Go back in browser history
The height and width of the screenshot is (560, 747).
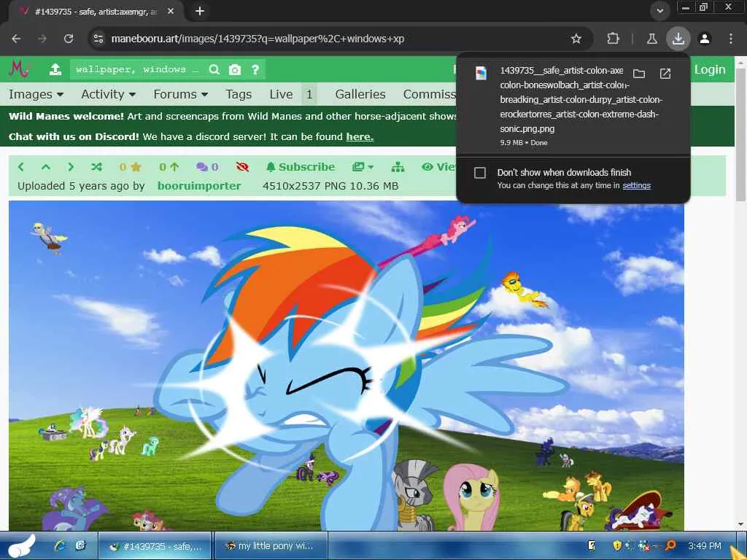[16, 39]
